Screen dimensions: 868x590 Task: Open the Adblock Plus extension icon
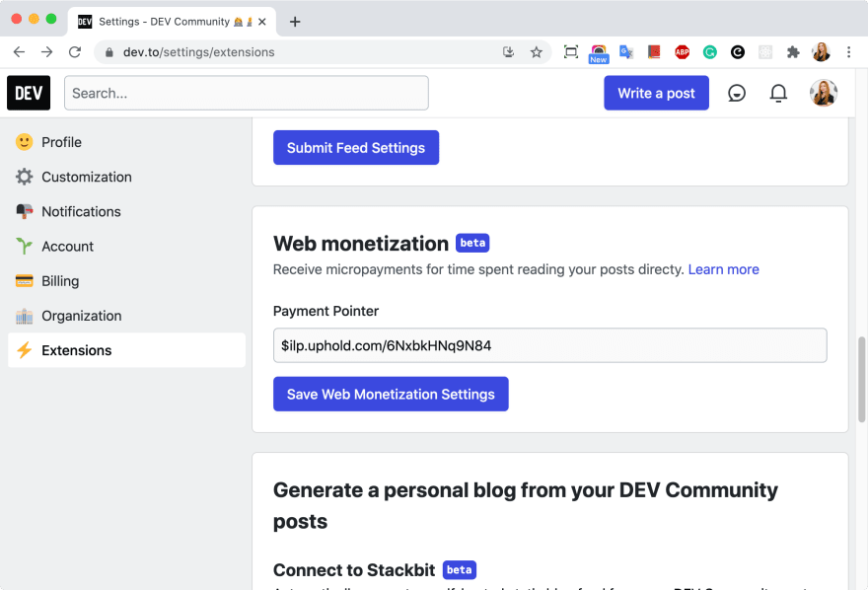(682, 52)
